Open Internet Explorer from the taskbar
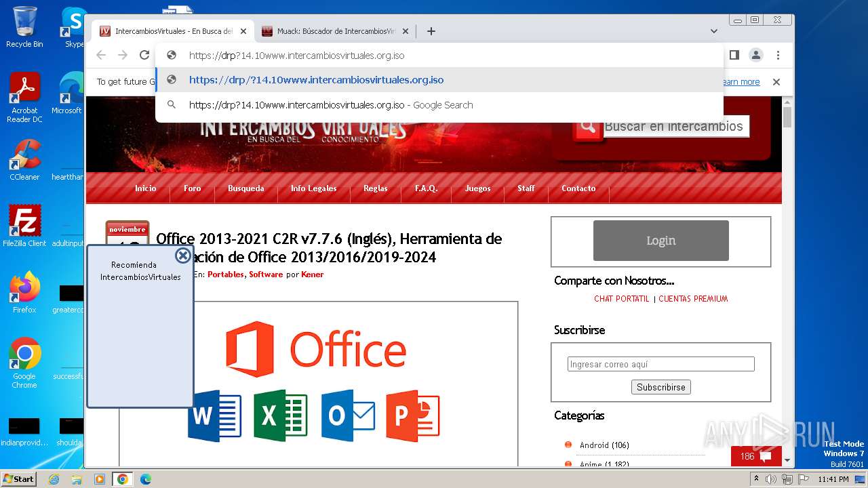This screenshot has height=488, width=868. [54, 479]
